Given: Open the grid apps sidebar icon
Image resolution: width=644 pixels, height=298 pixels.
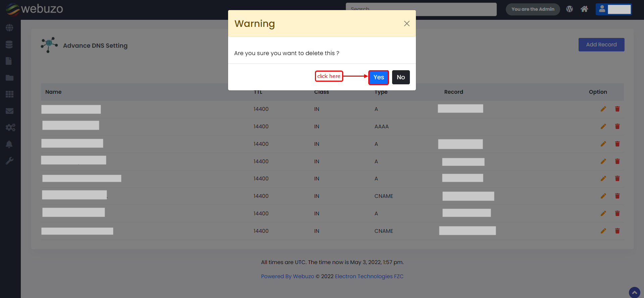Looking at the screenshot, I should (9, 94).
